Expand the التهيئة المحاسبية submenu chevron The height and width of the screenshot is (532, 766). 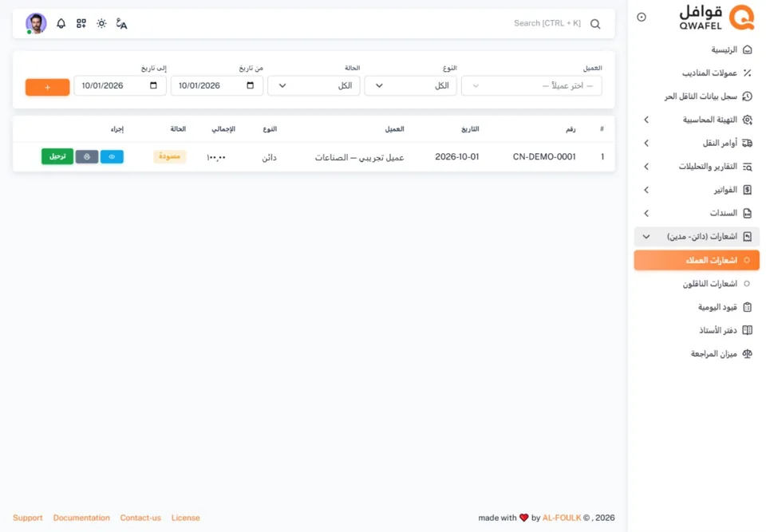(x=646, y=120)
